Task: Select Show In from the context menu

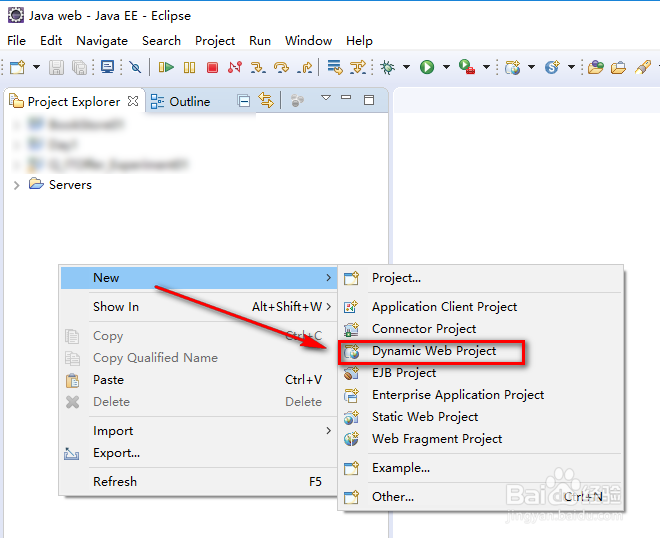Action: (199, 307)
